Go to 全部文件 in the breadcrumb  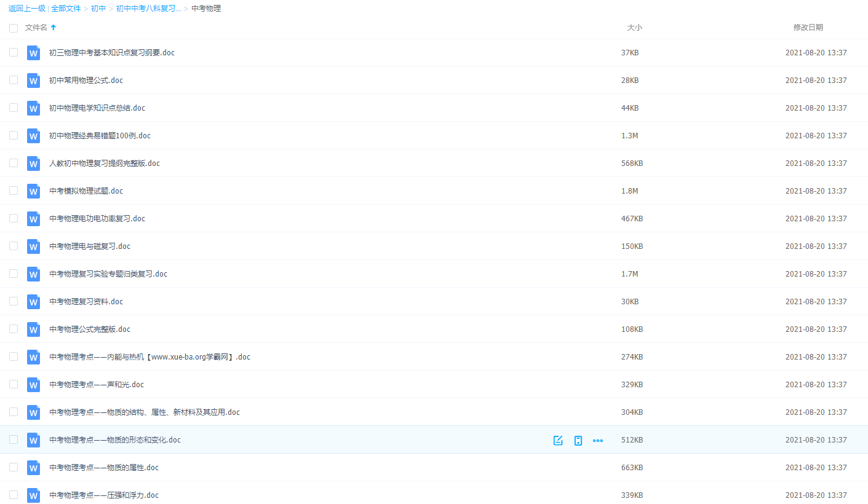66,9
